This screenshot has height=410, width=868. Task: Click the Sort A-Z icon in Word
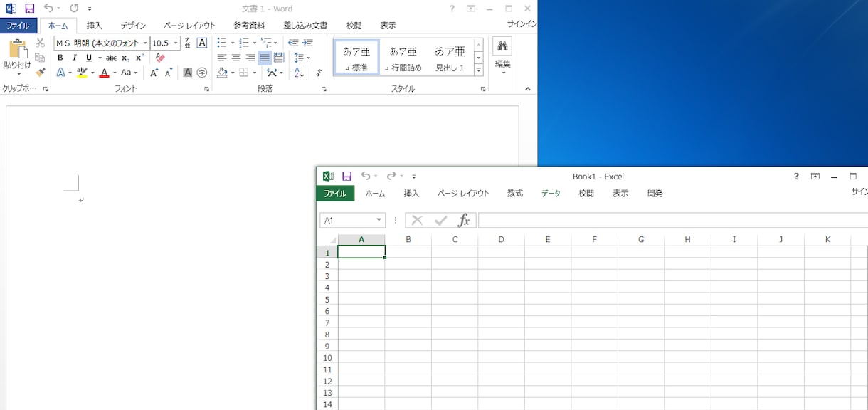(299, 73)
